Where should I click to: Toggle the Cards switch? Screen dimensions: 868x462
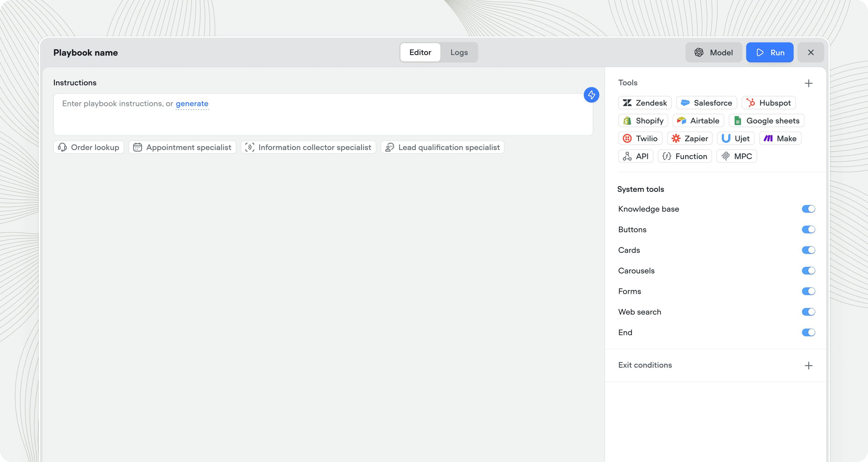click(x=808, y=250)
